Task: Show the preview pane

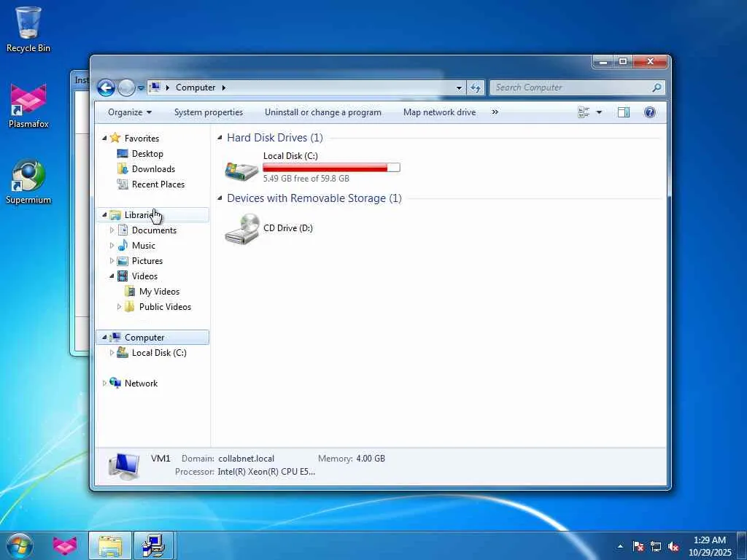Action: [624, 112]
